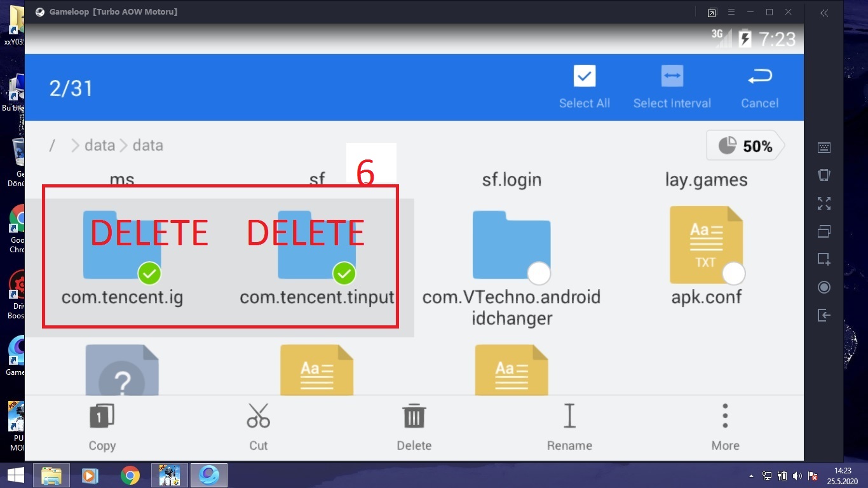Open the apk.conf TXT file icon

[706, 244]
